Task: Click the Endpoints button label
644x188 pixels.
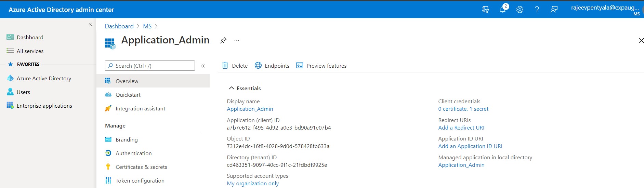Action: (x=277, y=66)
